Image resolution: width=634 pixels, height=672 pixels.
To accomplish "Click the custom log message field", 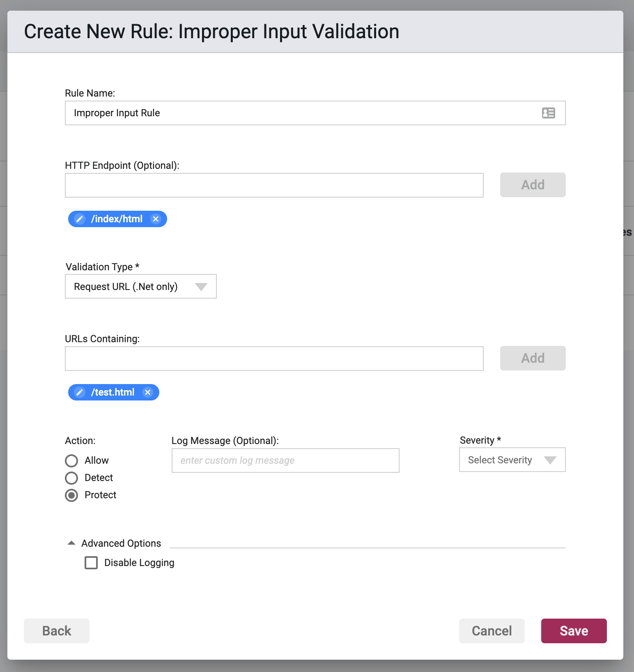I will click(x=285, y=460).
